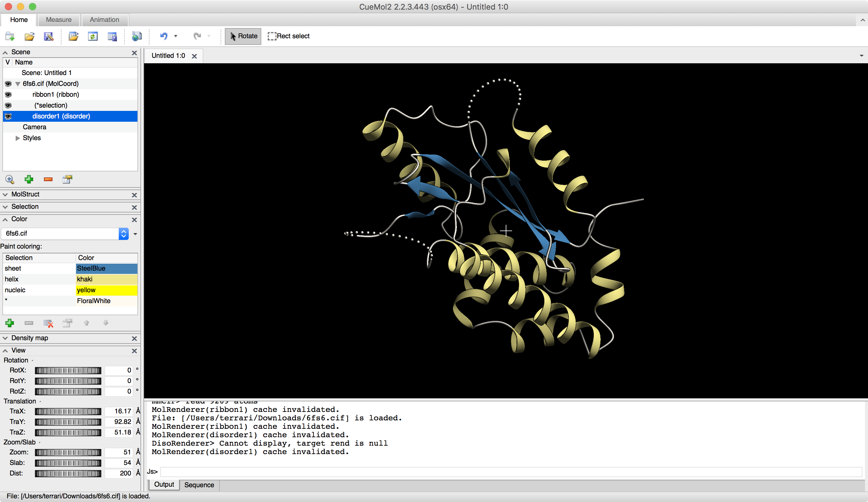The height and width of the screenshot is (502, 868).
Task: Collapse the 6fs6.cif tree item
Action: coord(17,84)
